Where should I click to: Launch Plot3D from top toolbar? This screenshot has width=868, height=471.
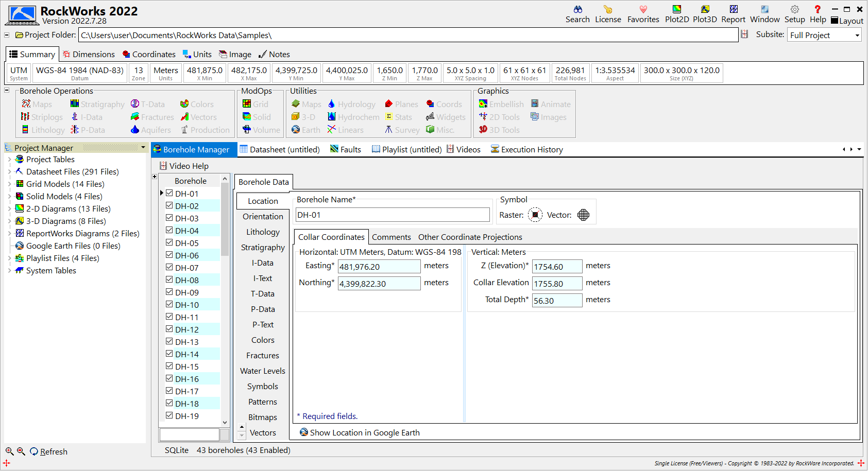705,14
